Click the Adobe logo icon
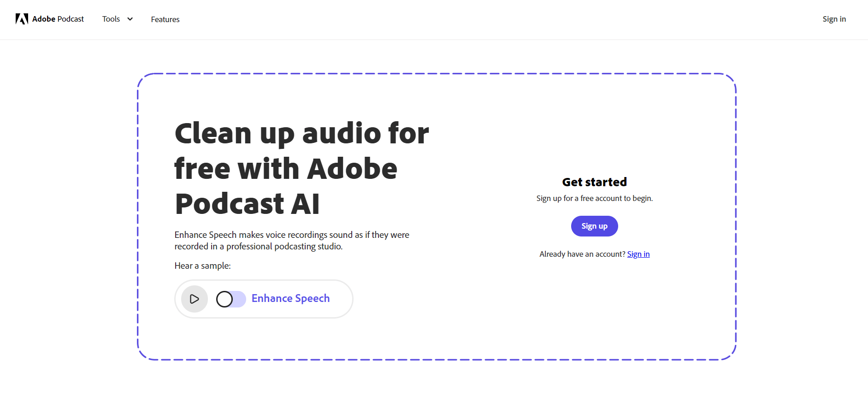 point(22,19)
